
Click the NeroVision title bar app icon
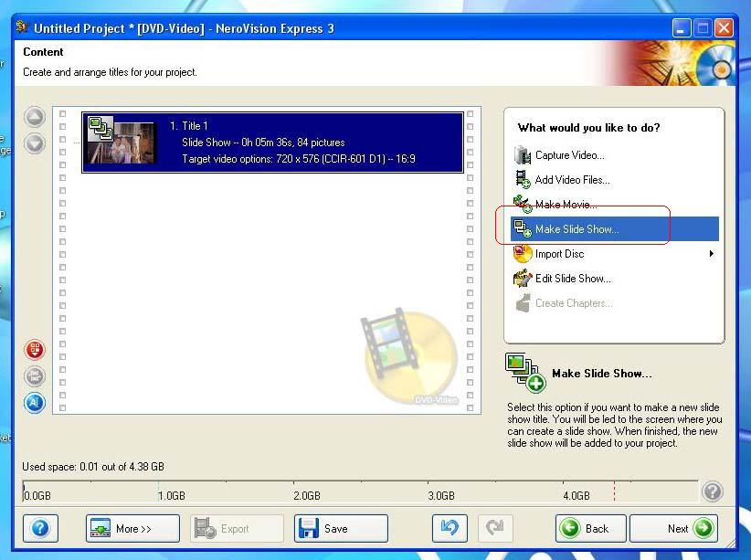22,27
